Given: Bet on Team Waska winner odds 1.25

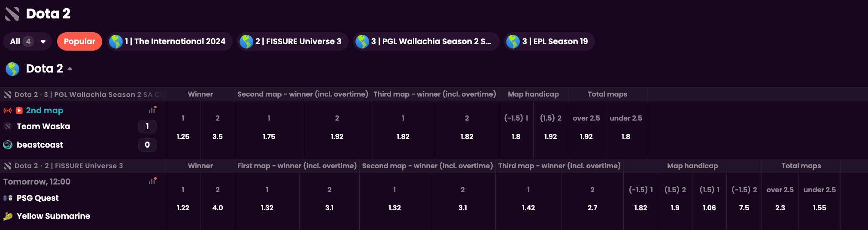Looking at the screenshot, I should (x=183, y=136).
